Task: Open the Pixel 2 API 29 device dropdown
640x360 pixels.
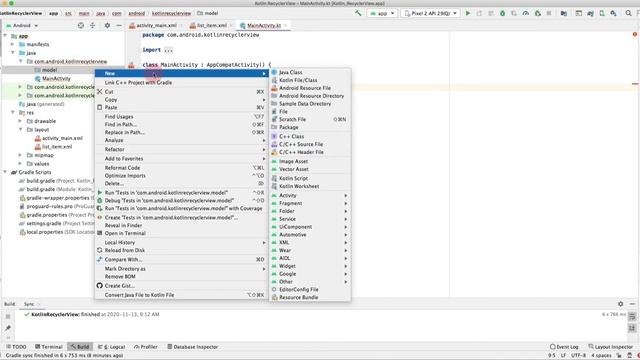Action: pos(431,13)
